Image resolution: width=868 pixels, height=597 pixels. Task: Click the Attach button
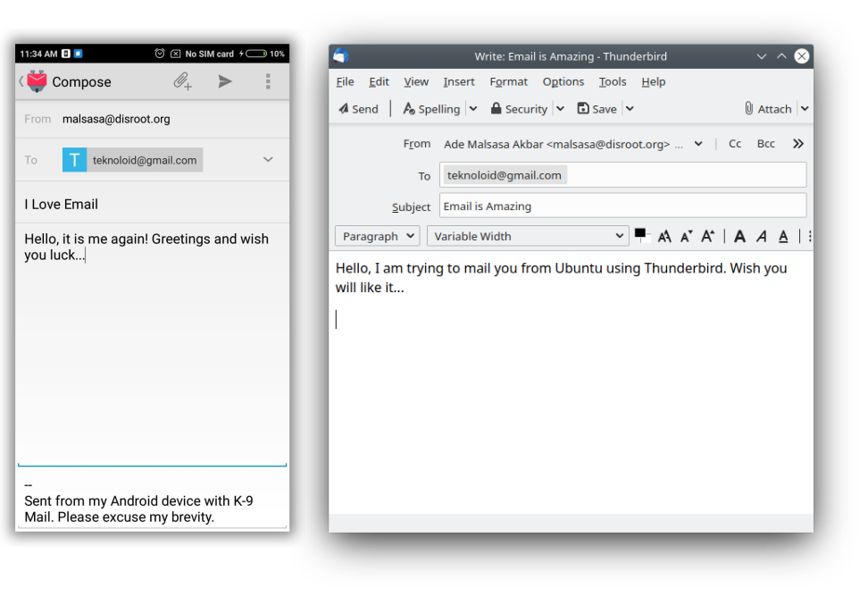[x=768, y=109]
